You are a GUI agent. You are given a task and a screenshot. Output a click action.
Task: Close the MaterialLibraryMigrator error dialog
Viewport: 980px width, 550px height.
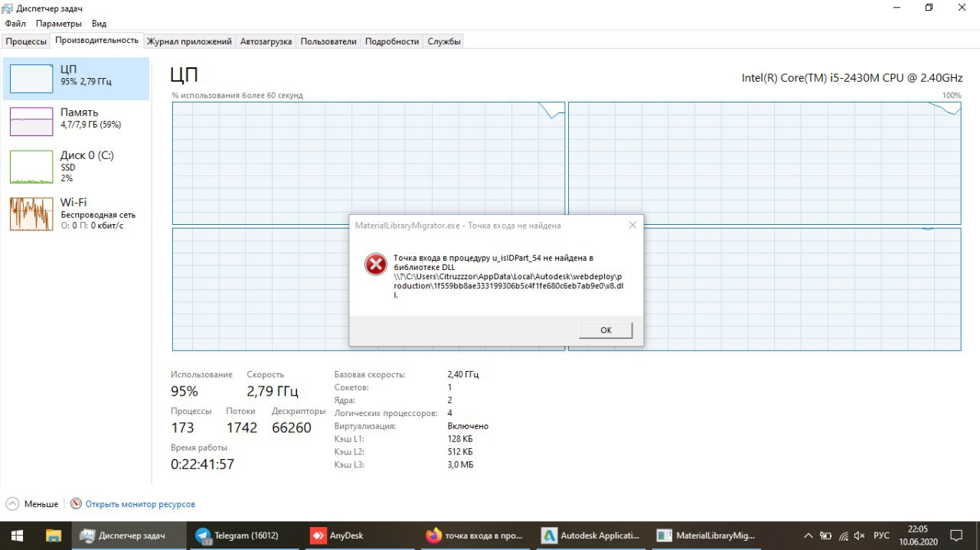click(632, 226)
